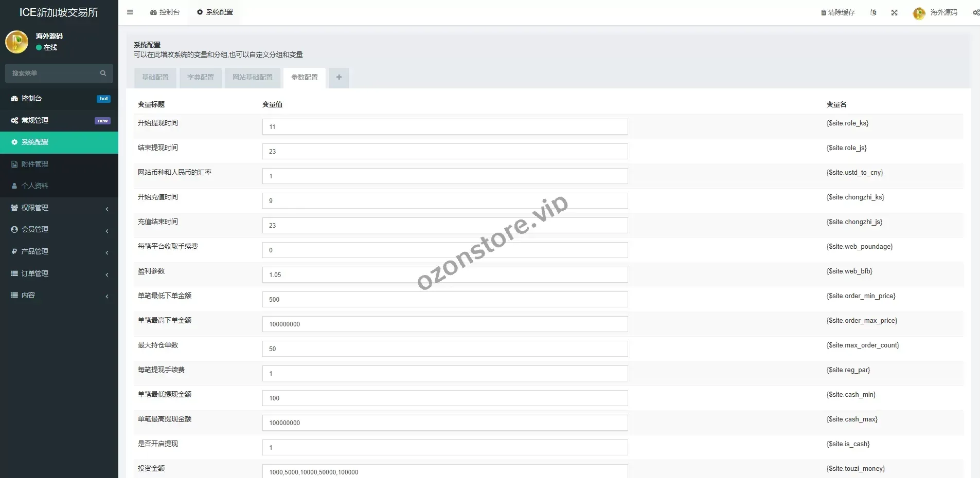Expand the 权限管理 sidebar menu

click(x=59, y=208)
